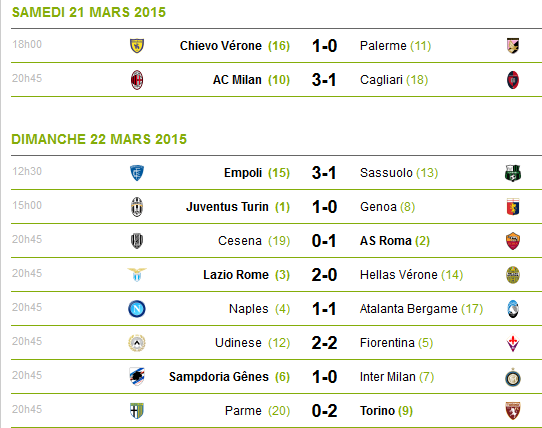Open Parme 0-2 Torino match score
The width and height of the screenshot is (542, 428).
(324, 411)
